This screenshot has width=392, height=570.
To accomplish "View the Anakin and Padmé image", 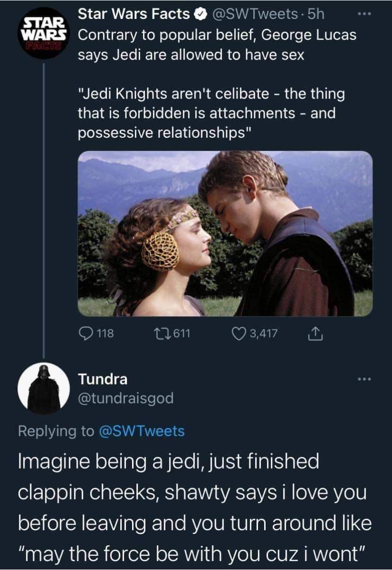I will [225, 233].
